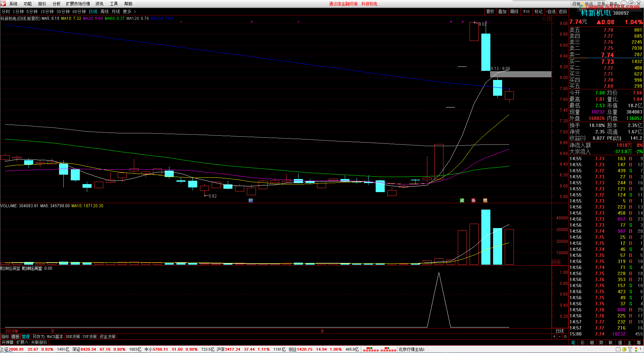The image size is (644, 353).
Task: Switch to 15分钟 chart period
Action: [x=47, y=11]
